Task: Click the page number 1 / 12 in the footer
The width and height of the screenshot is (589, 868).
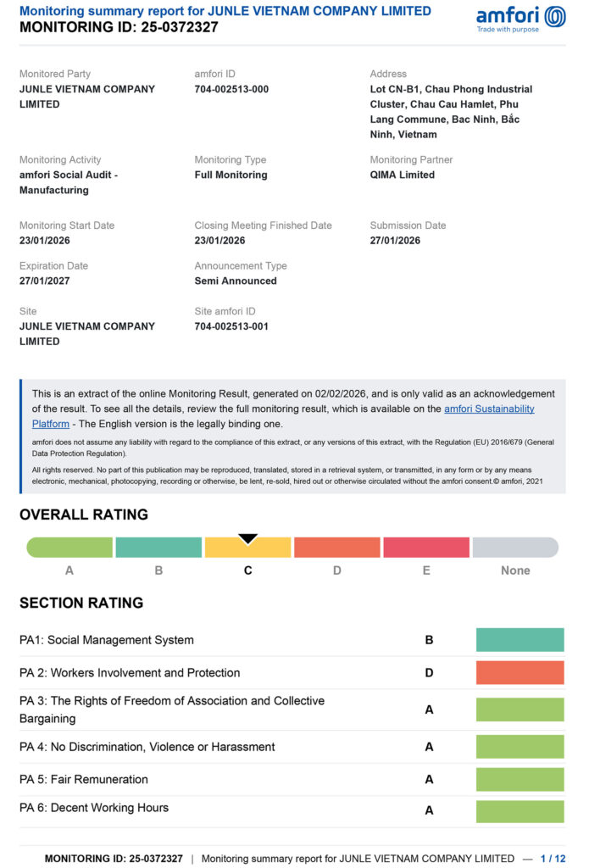Action: [554, 858]
